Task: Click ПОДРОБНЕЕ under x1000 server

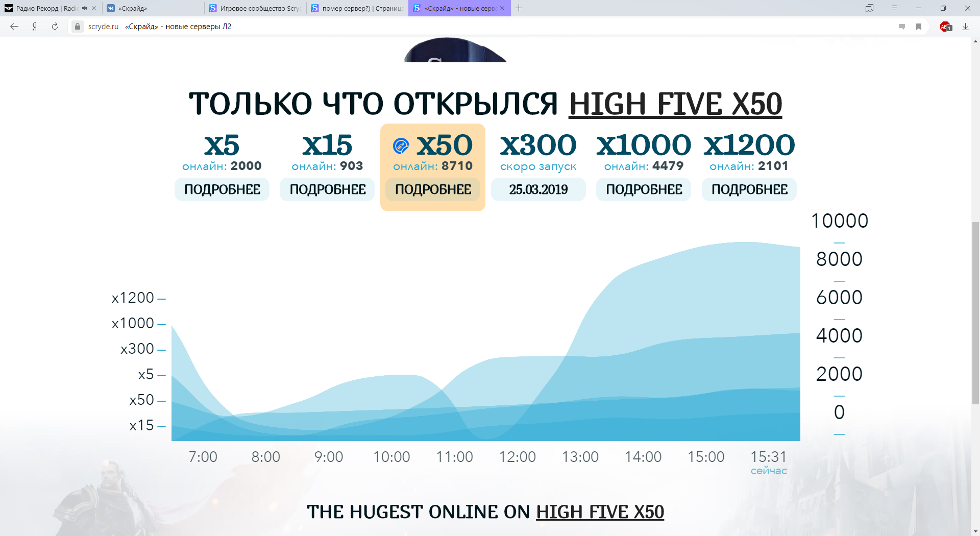Action: click(x=644, y=189)
